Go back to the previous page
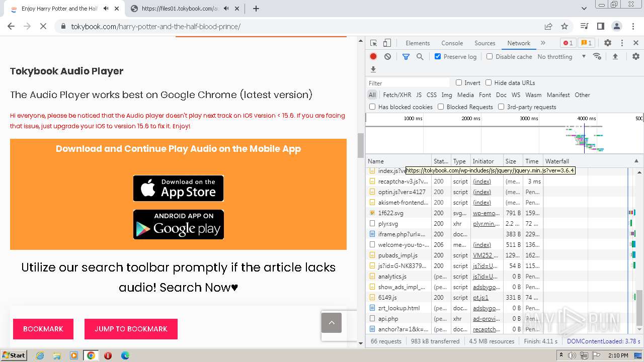This screenshot has height=362, width=644. 11,26
